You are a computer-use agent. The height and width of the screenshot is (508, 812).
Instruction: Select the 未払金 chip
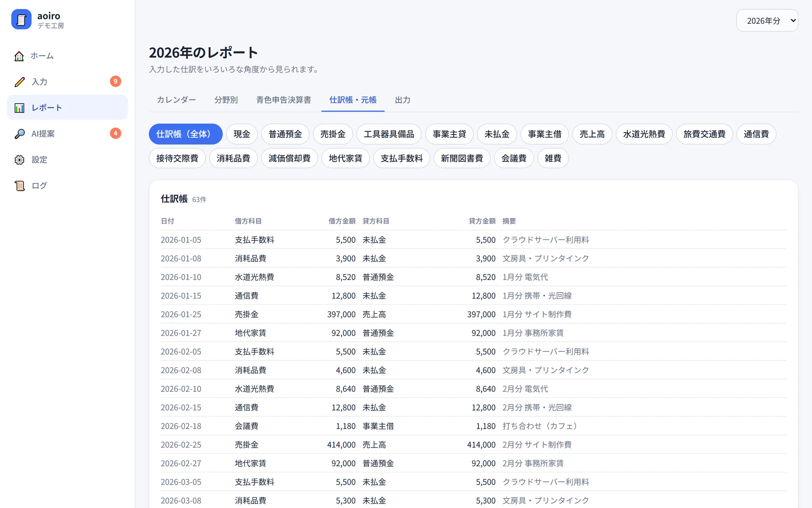pos(497,134)
